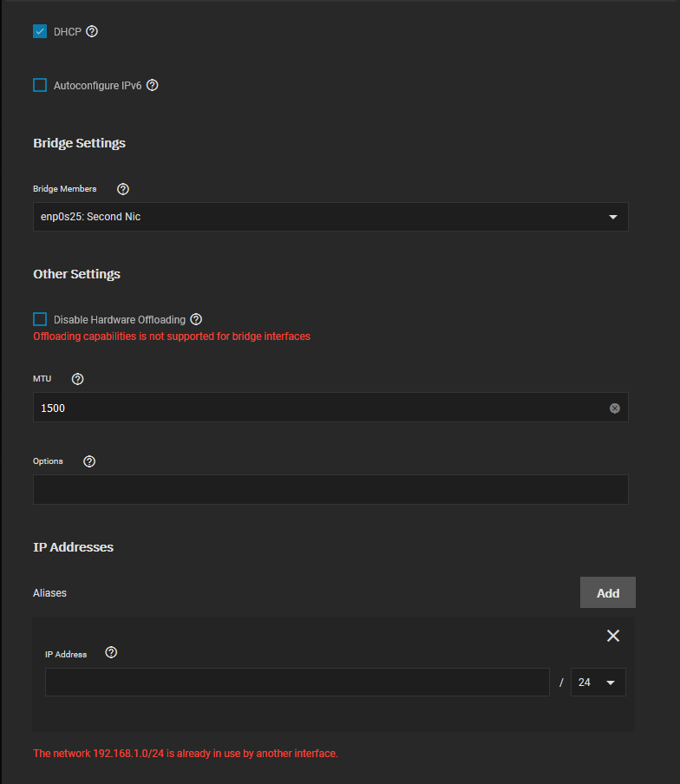Remove the IP address alias entry
Screen dimensions: 680x784
tap(613, 636)
